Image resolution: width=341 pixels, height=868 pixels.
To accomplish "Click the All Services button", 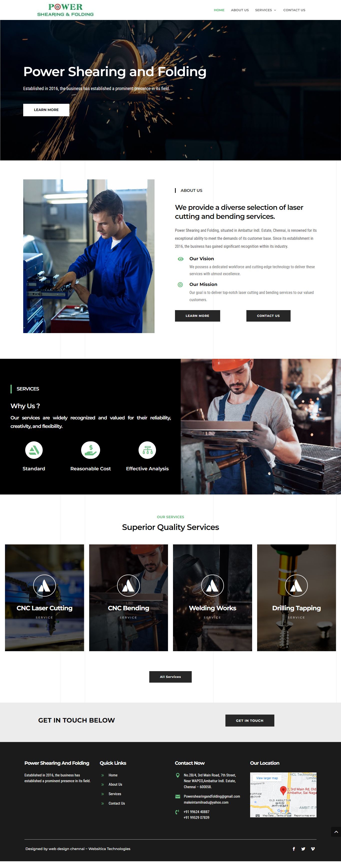I will [170, 677].
